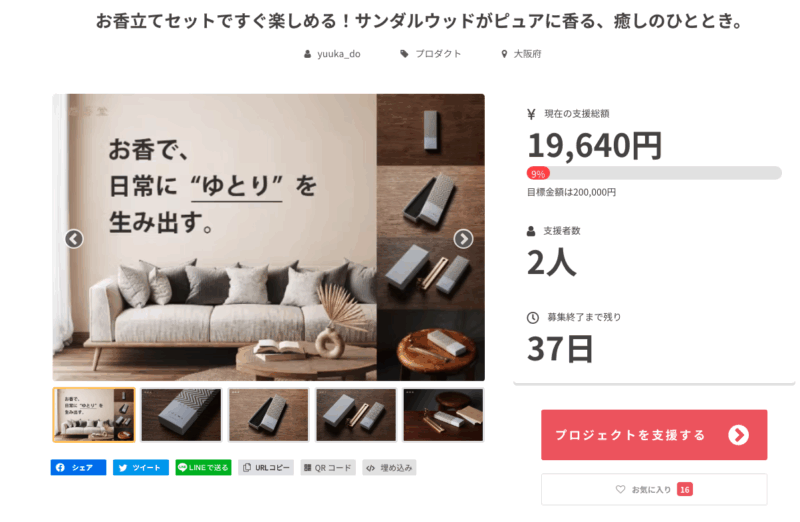Click the プロジェクトを支援する button
This screenshot has height=522, width=800.
(x=654, y=435)
